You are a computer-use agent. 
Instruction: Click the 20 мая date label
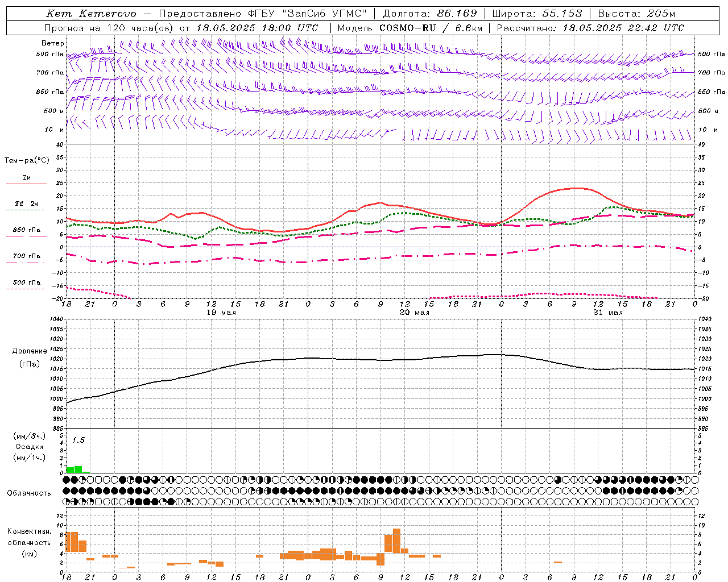(x=415, y=313)
